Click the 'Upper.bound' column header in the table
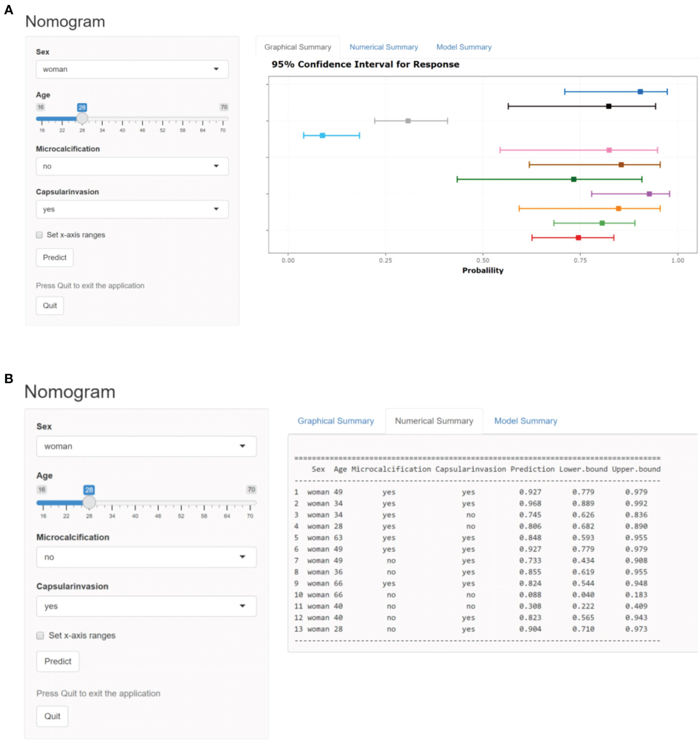This screenshot has width=700, height=745. (x=636, y=469)
